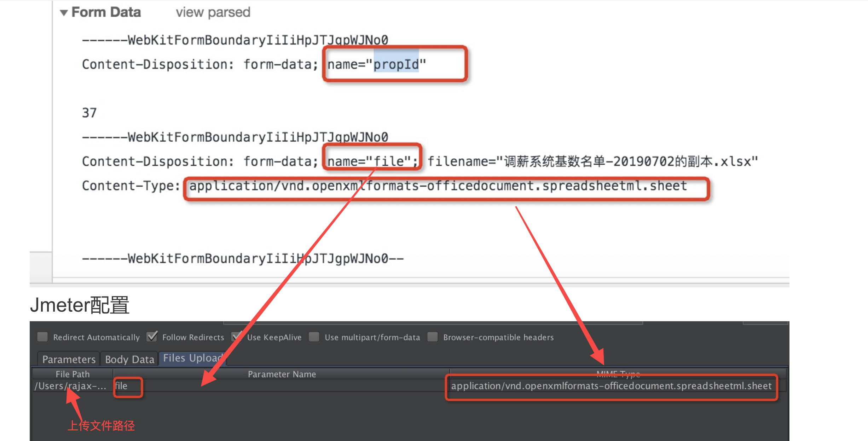Open the Body Data tab

(x=129, y=359)
